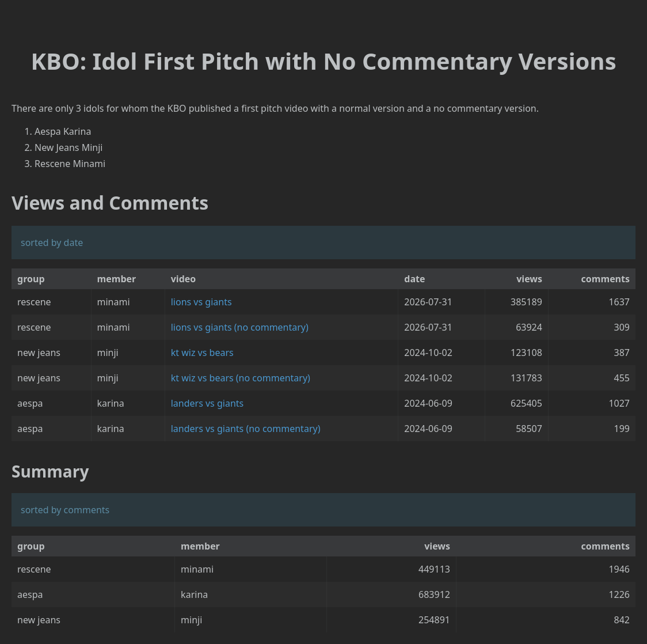The height and width of the screenshot is (644, 647).
Task: Open the landers vs giants link
Action: point(207,404)
